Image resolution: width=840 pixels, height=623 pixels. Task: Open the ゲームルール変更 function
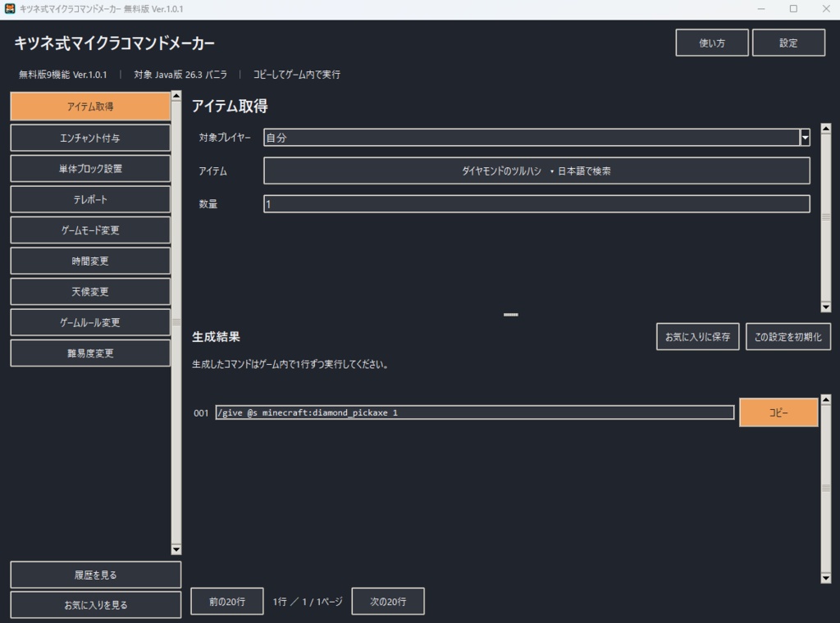90,323
